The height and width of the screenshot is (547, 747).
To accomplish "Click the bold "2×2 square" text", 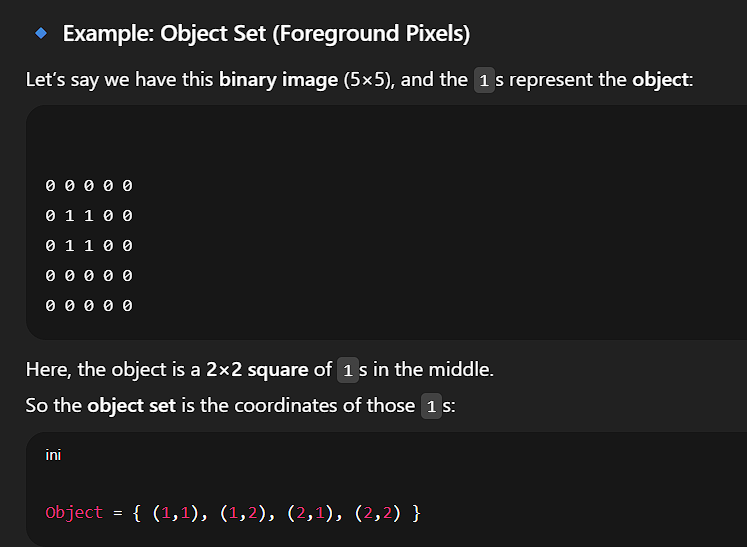I will point(257,370).
